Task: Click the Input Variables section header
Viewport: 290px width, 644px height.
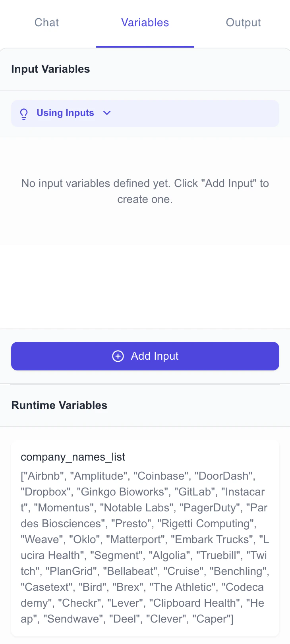Action: 50,69
